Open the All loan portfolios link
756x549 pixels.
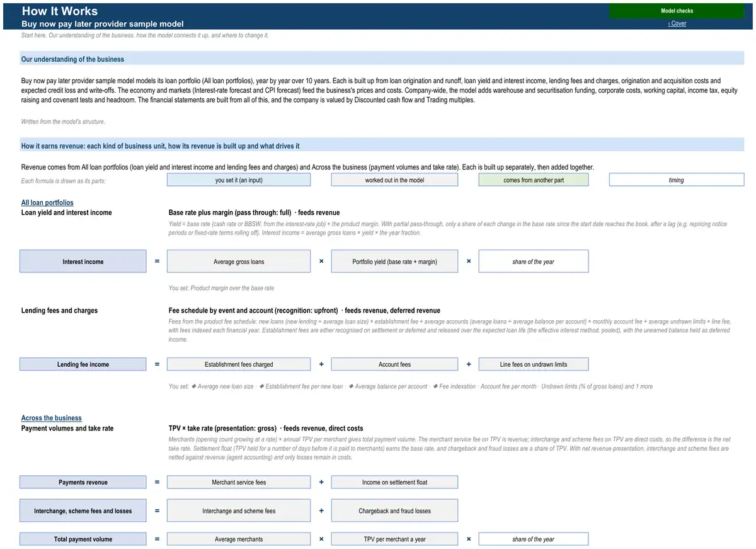pyautogui.click(x=47, y=203)
